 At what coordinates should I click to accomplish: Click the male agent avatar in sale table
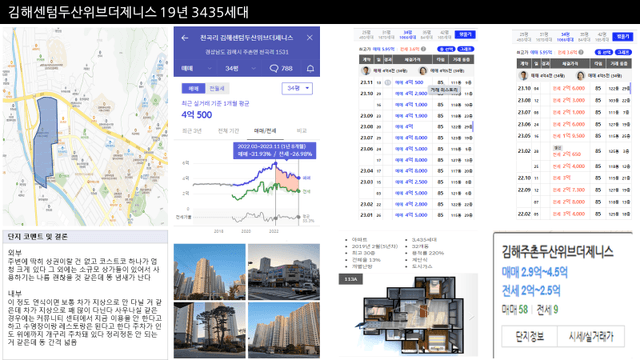click(x=366, y=71)
